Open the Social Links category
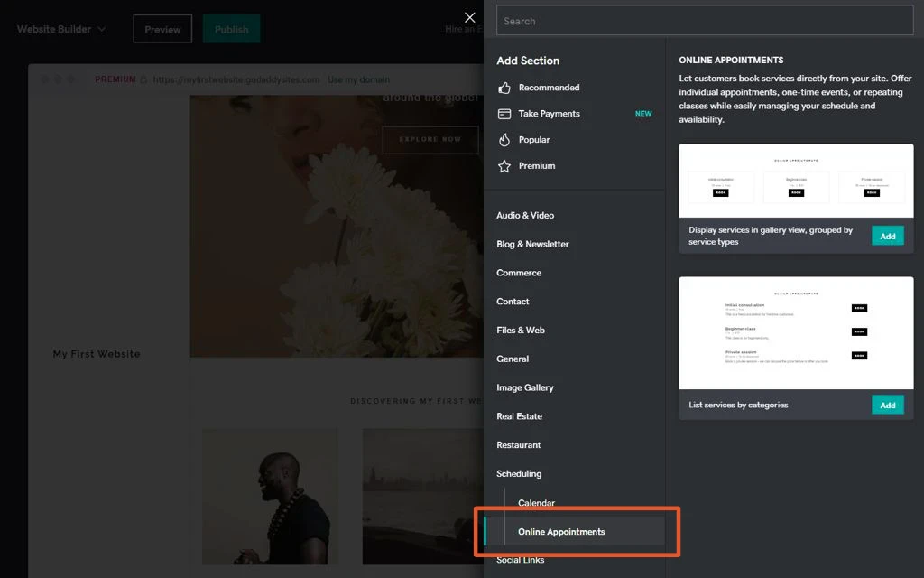This screenshot has width=924, height=578. 521,560
